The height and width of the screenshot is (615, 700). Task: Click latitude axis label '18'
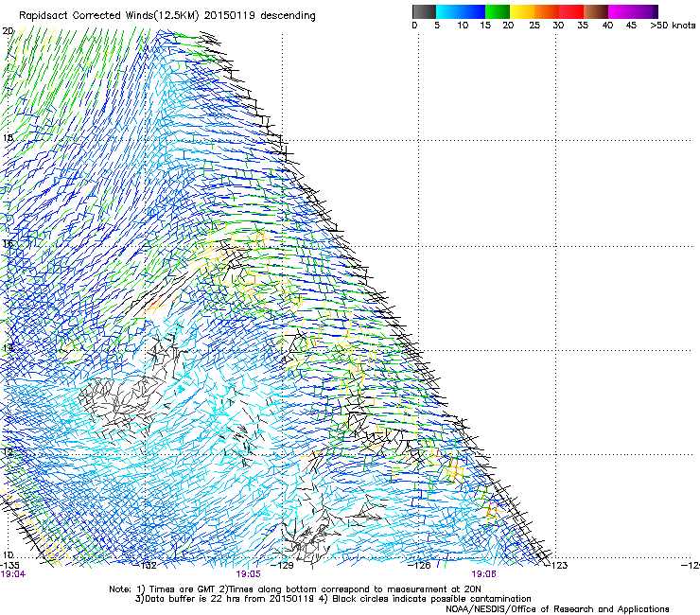point(8,137)
